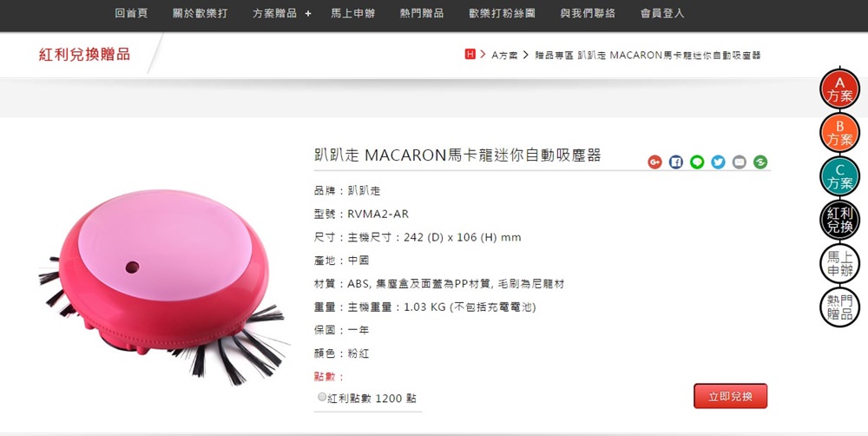This screenshot has width=868, height=436.
Task: Open 會員登入 in top navigation
Action: click(x=662, y=13)
